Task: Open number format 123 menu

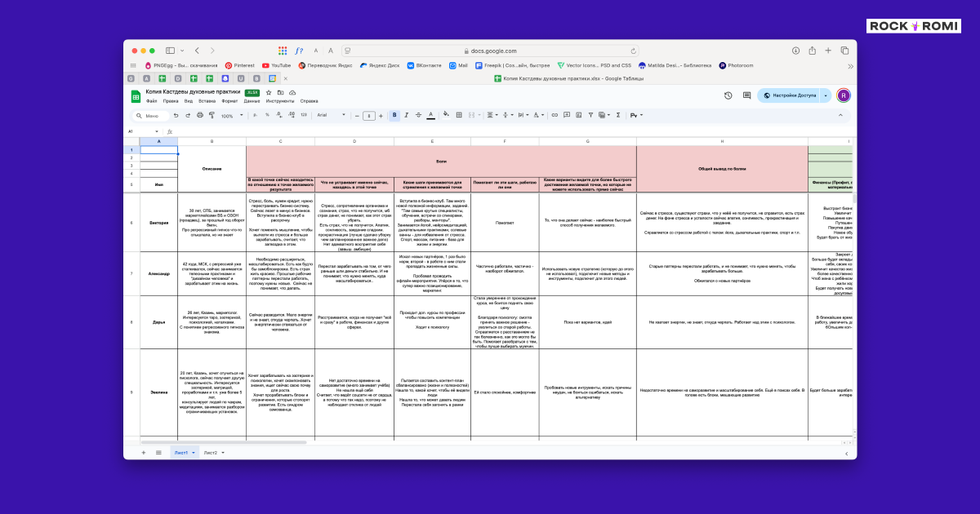Action: click(x=304, y=115)
